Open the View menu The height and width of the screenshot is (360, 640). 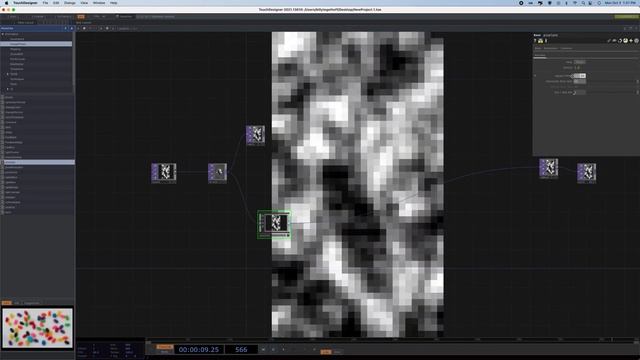84,3
